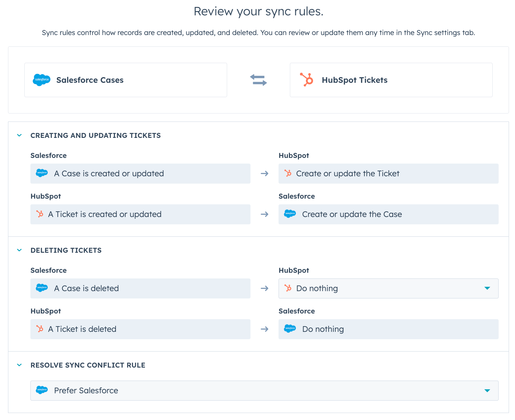Click Salesforce icon in 'A Case is created or updated'
This screenshot has height=420, width=515.
coord(42,173)
